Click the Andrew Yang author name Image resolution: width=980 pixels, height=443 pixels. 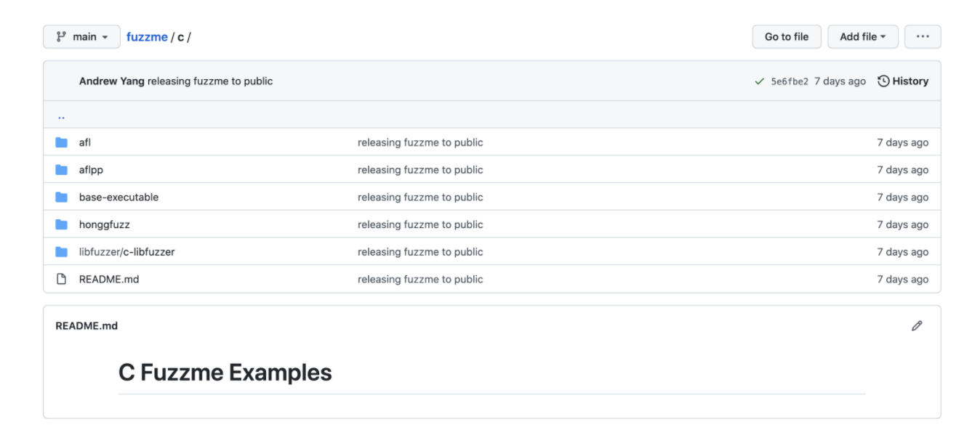coord(112,81)
